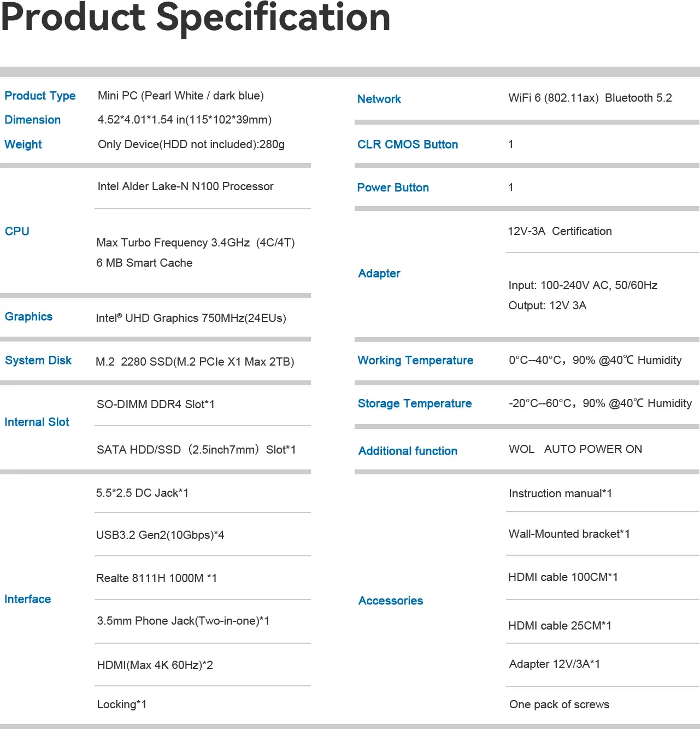Click the Accessories label
The image size is (700, 729).
click(391, 601)
